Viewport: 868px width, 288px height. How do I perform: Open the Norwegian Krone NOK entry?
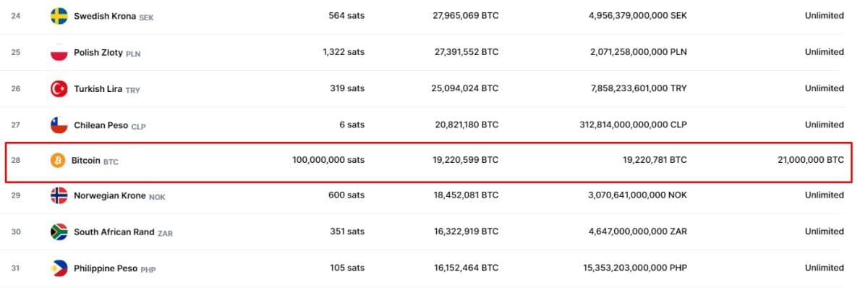tap(120, 195)
